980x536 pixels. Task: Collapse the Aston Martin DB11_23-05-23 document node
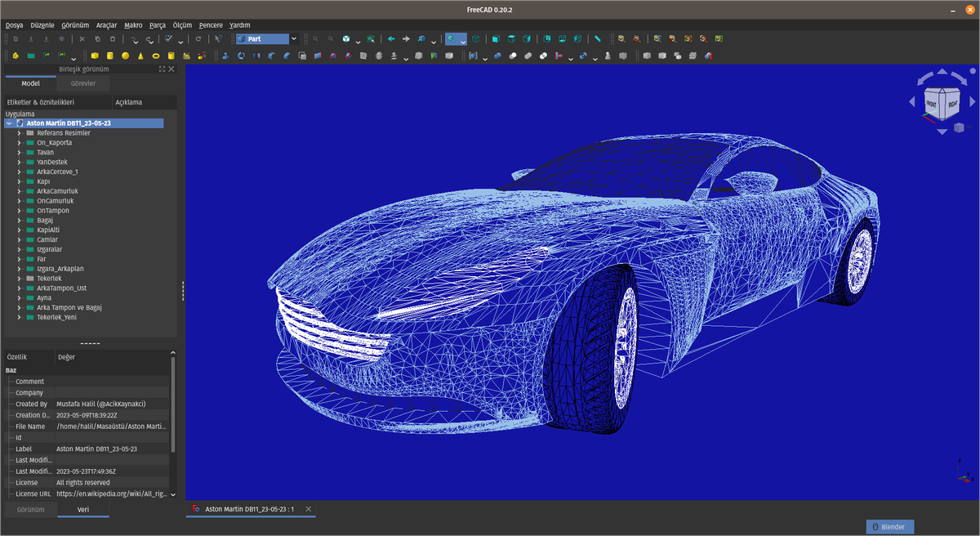(9, 123)
